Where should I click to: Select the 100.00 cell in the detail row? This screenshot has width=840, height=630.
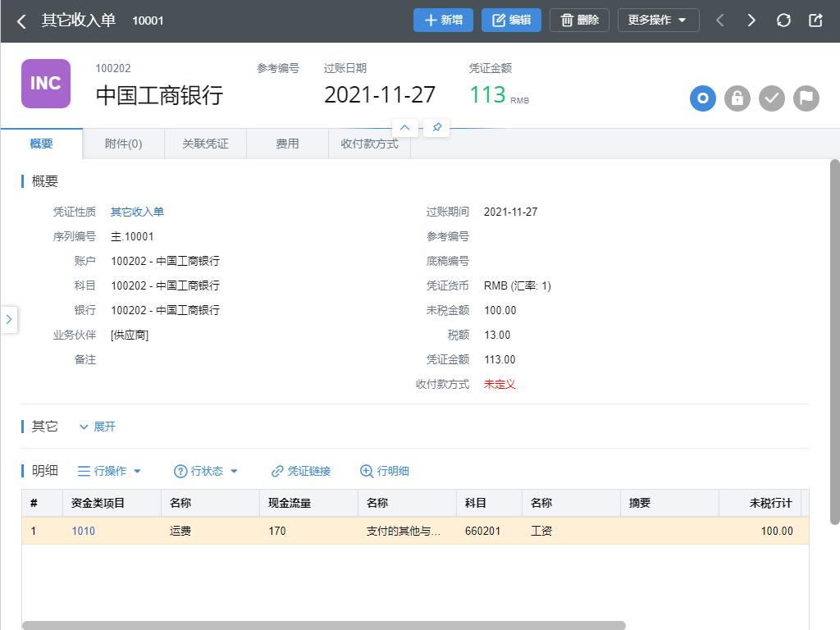pos(760,531)
